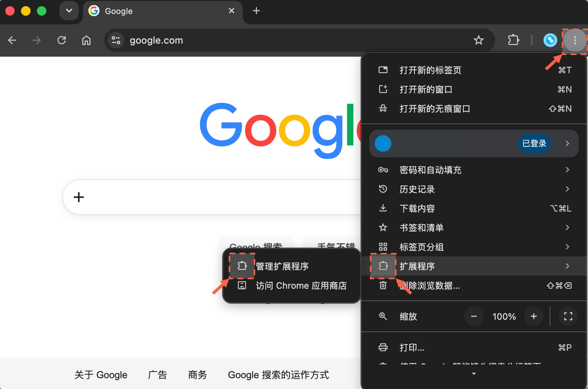This screenshot has height=389, width=588.
Task: Close the Google tab
Action: pos(231,11)
